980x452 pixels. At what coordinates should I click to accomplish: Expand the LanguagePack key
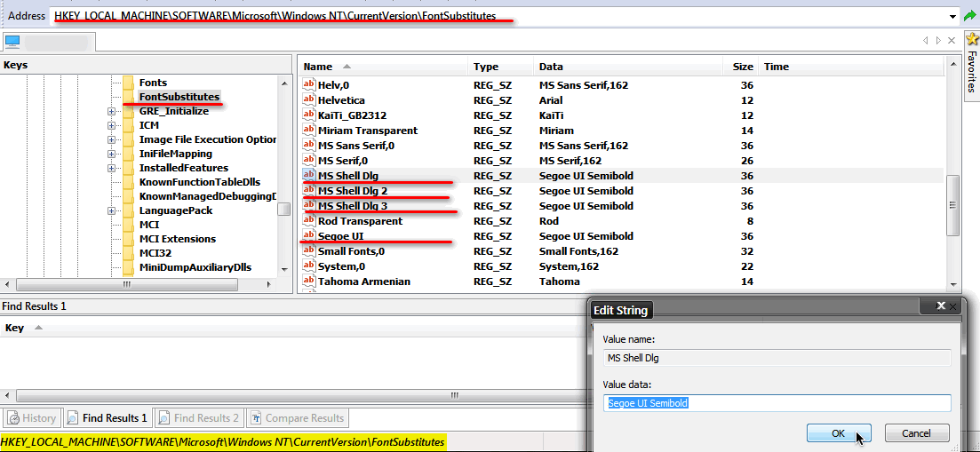pyautogui.click(x=112, y=210)
